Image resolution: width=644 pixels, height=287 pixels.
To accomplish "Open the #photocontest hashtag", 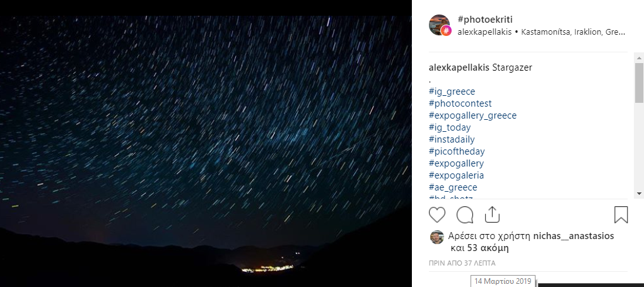I will [460, 103].
